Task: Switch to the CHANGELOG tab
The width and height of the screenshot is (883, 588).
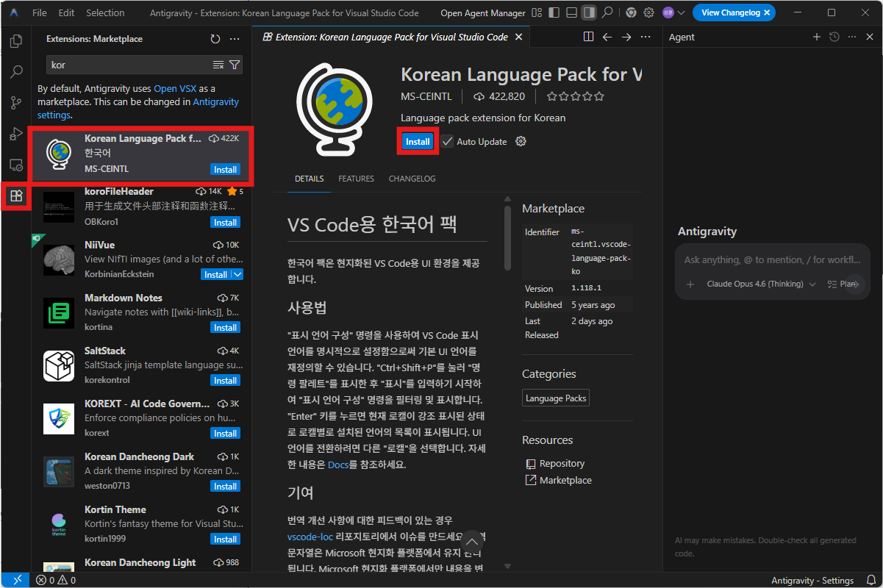Action: [x=412, y=179]
